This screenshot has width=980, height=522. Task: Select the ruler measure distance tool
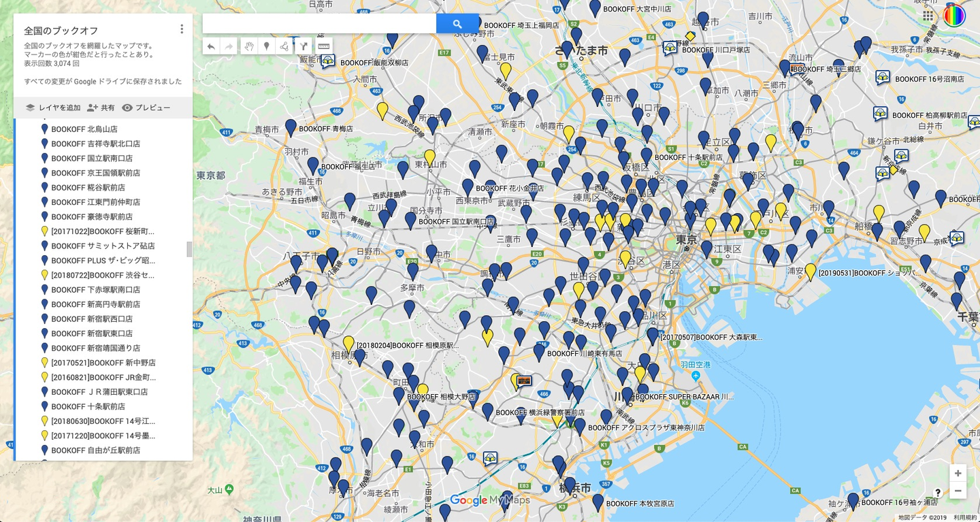324,46
